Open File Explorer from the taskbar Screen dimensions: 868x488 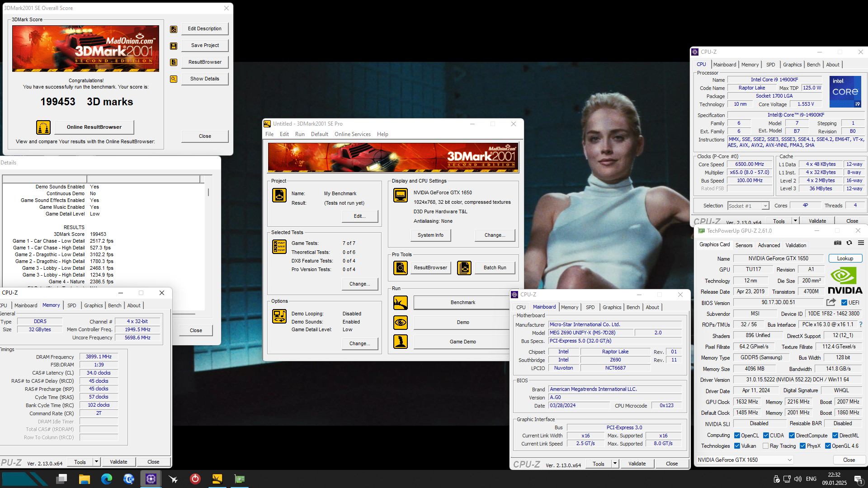85,479
